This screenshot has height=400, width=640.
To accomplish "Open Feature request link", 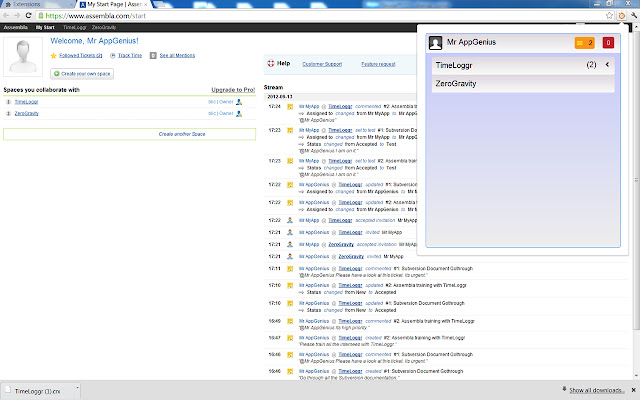I will coord(378,64).
